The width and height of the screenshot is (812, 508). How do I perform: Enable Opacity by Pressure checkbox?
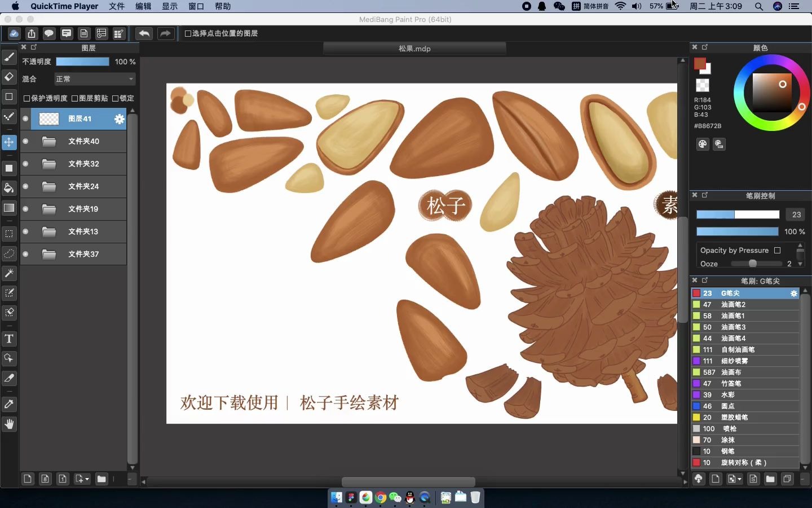778,250
